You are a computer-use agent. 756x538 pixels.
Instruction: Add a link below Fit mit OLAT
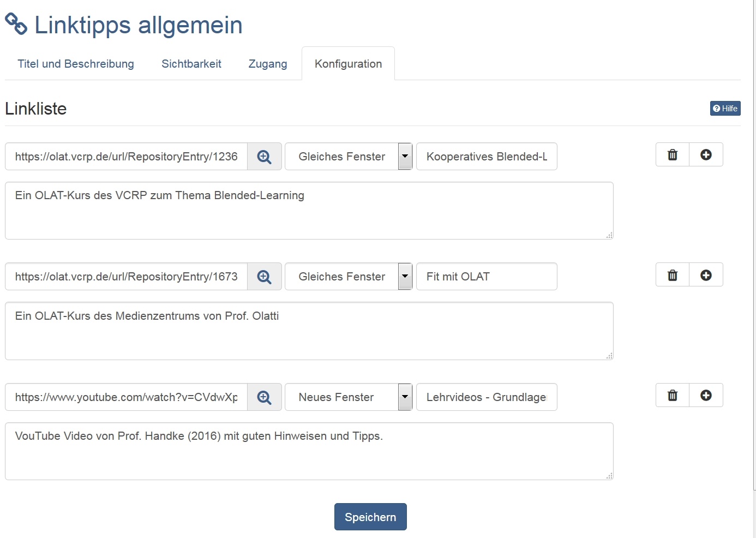coord(706,275)
